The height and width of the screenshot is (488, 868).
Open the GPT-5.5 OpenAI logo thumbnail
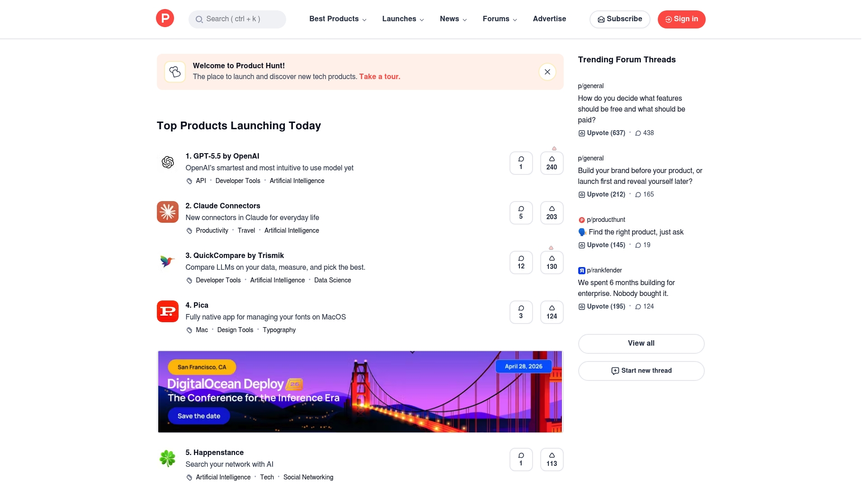(168, 162)
